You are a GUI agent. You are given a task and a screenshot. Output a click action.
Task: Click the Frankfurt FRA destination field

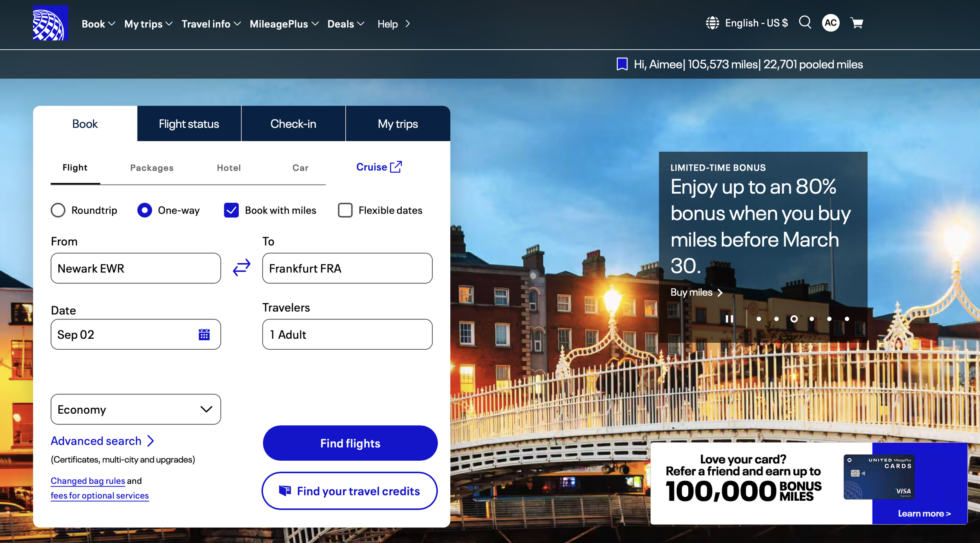[347, 268]
